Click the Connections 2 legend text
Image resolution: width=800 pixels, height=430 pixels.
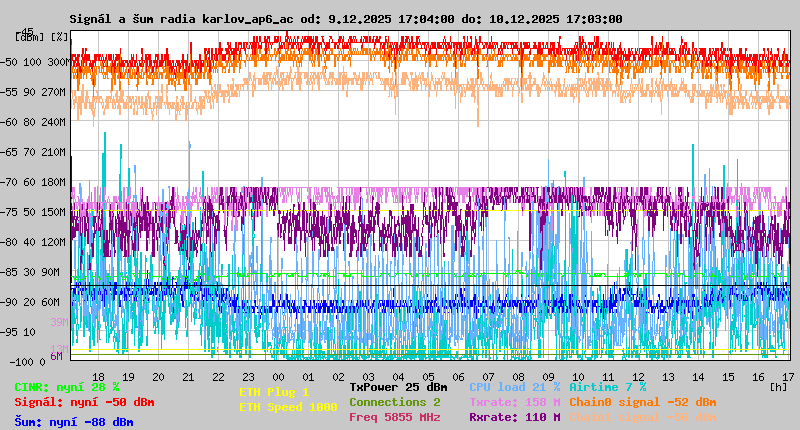coord(394,402)
